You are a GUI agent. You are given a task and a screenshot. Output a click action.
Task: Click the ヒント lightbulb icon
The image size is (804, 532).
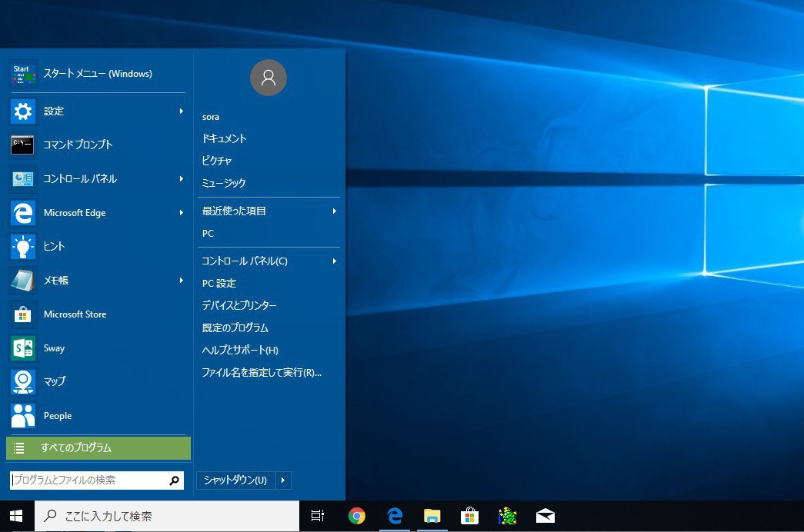(x=23, y=247)
